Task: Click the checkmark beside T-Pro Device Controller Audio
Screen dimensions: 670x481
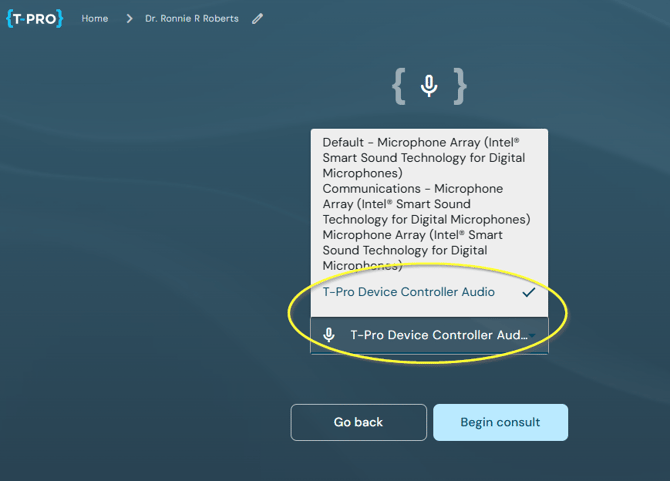Action: (529, 292)
